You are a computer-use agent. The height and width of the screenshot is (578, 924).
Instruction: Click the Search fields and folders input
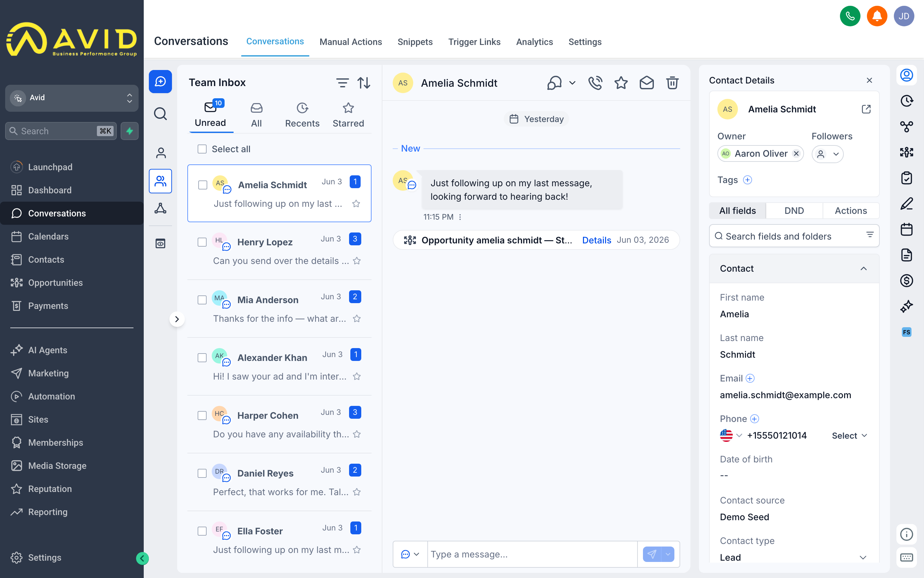794,236
